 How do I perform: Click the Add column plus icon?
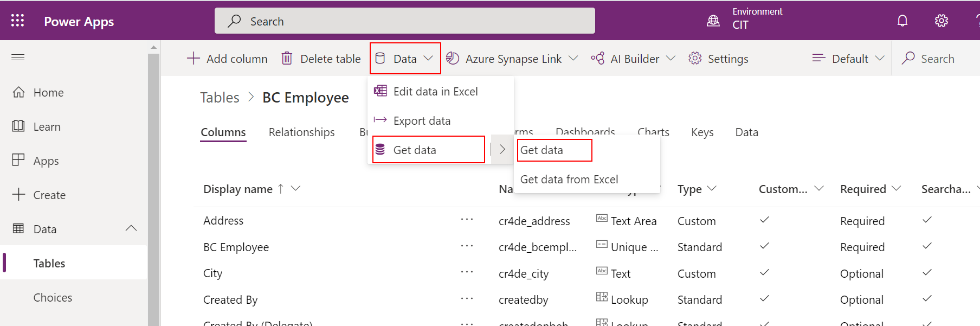194,58
